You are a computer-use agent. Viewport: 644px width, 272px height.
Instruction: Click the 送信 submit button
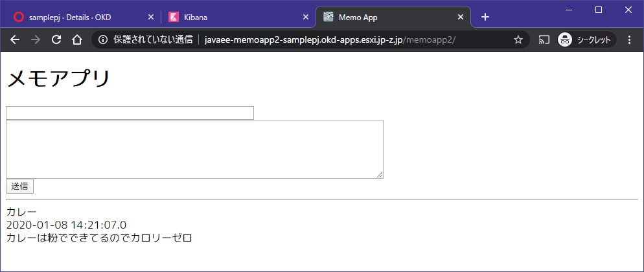tap(19, 186)
